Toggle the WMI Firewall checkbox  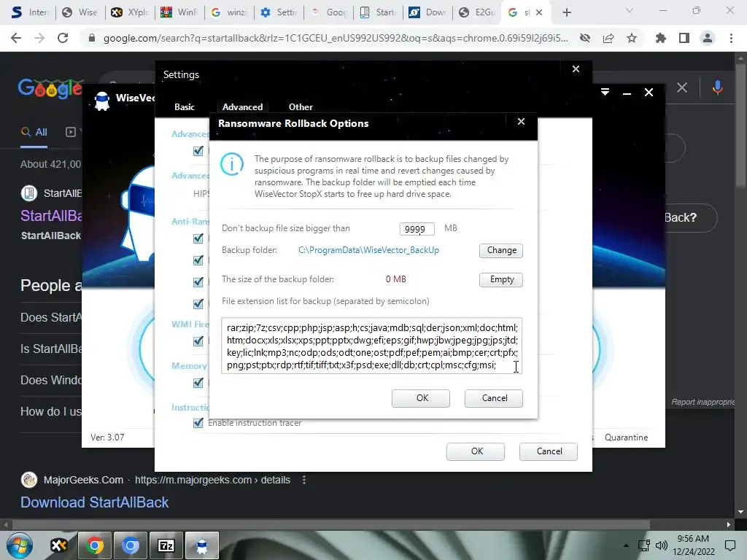point(198,341)
